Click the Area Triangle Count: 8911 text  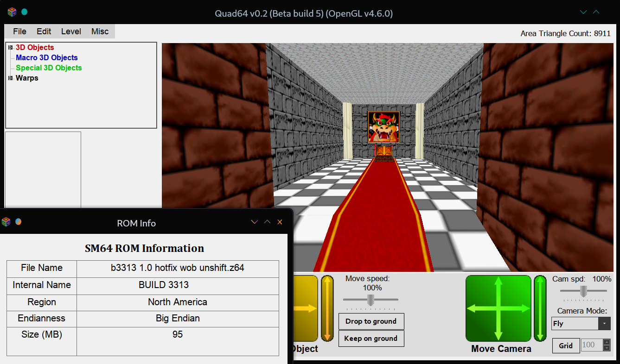pyautogui.click(x=565, y=33)
